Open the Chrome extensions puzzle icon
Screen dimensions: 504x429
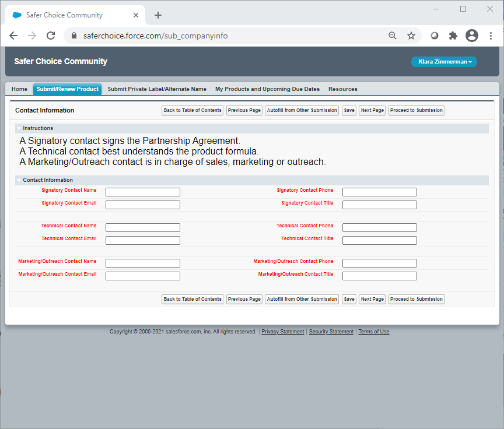tap(453, 36)
